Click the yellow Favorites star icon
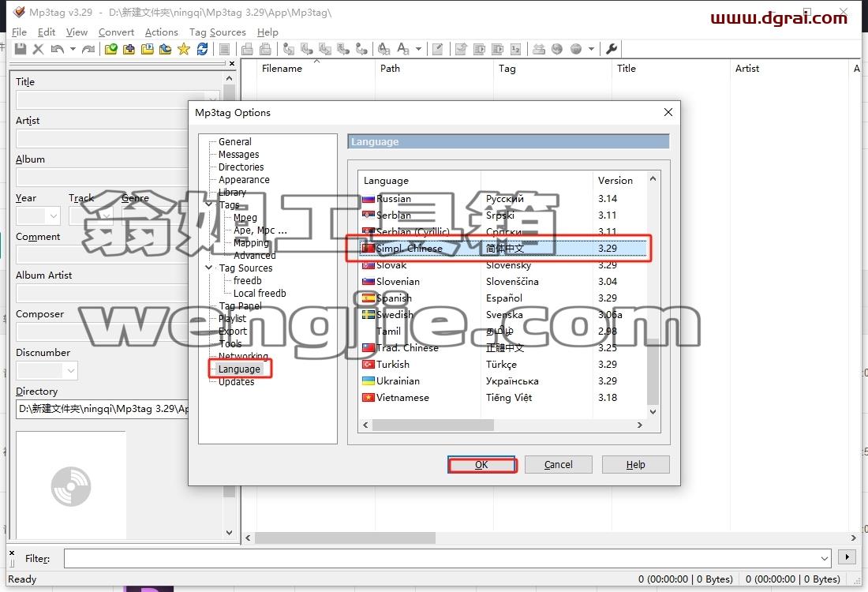The image size is (868, 592). 184,49
